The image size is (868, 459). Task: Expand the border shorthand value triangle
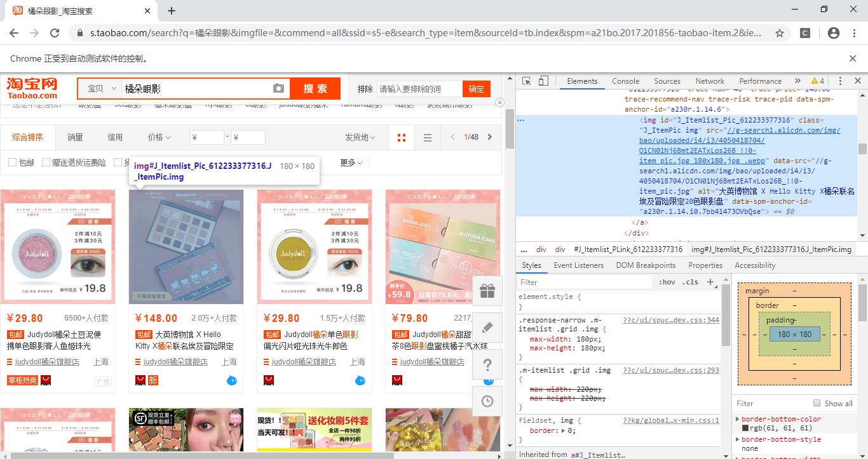tap(563, 430)
